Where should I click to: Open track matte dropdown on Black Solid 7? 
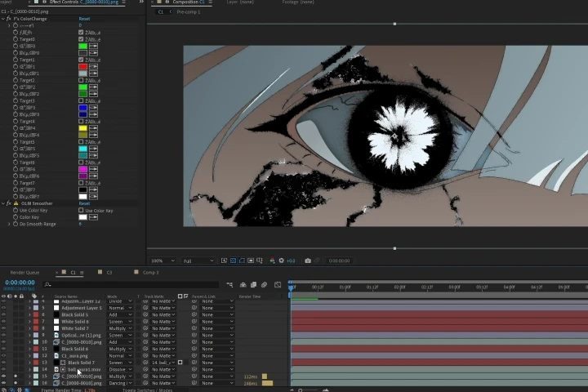click(x=163, y=363)
